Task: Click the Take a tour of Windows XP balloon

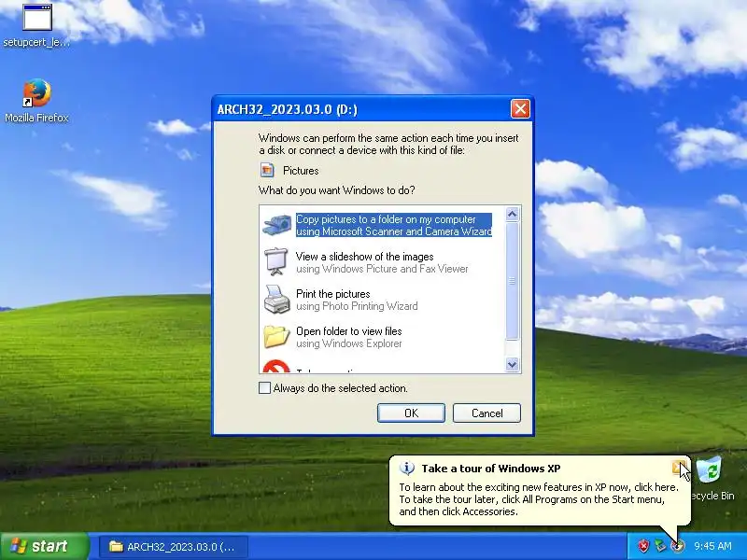Action: coord(540,491)
